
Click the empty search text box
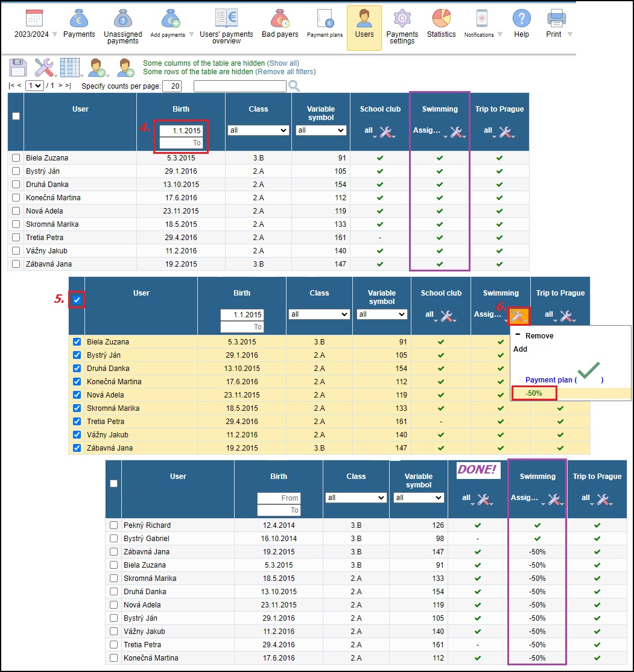click(x=240, y=86)
